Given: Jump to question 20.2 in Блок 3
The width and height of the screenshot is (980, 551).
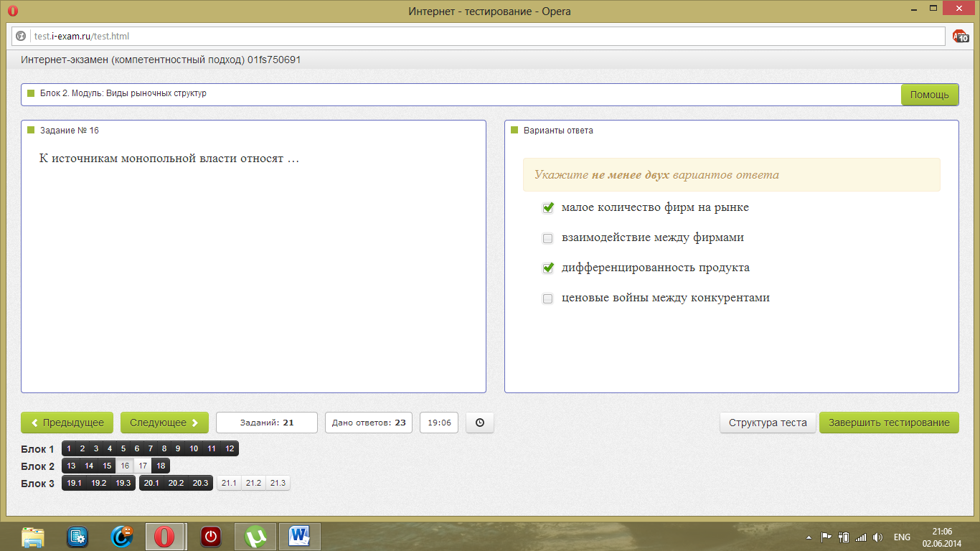Looking at the screenshot, I should (176, 483).
